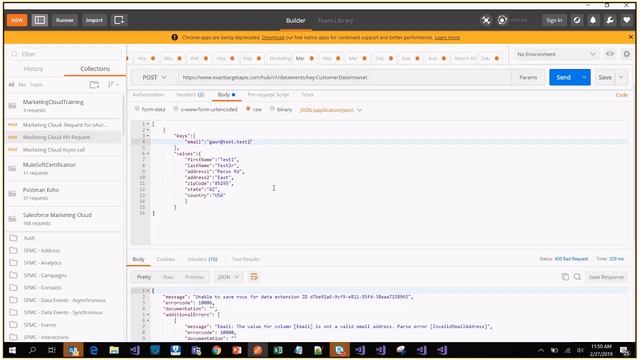Viewport: 640px width, 360px height.
Task: Open manage environments gear icon
Action: pos(627,54)
